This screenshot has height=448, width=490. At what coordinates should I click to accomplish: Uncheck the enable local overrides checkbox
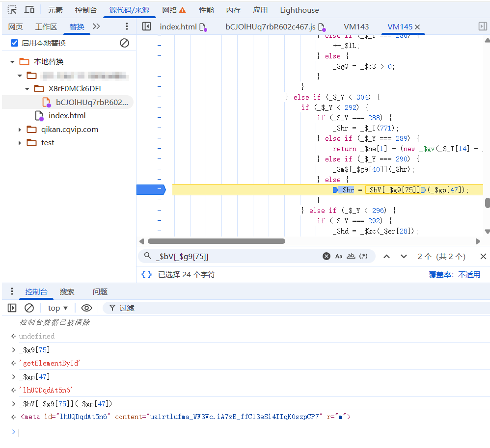coord(15,43)
